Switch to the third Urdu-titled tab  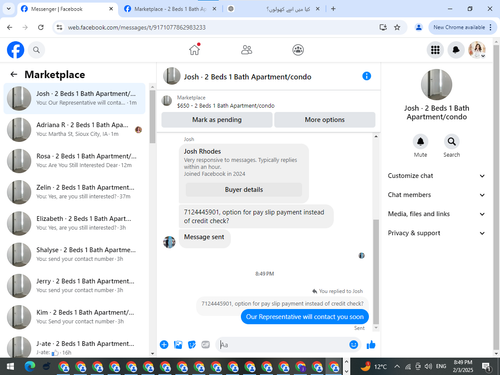pyautogui.click(x=273, y=9)
